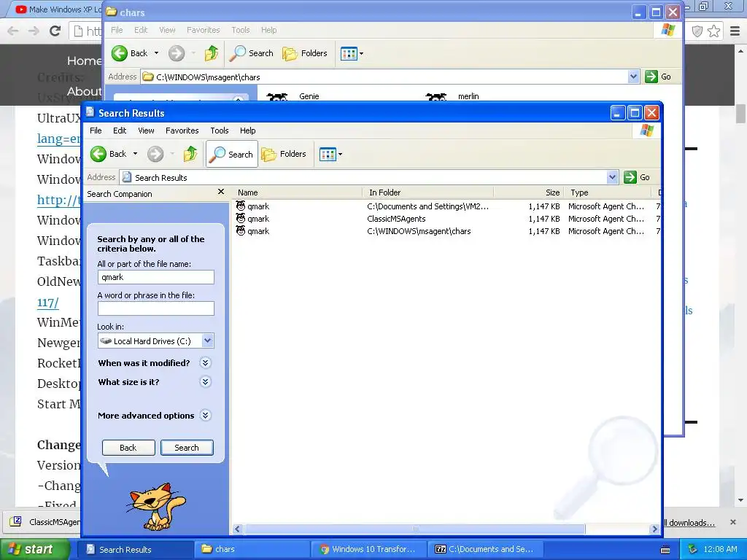
Task: Click Search in chars window toolbar
Action: pos(252,53)
